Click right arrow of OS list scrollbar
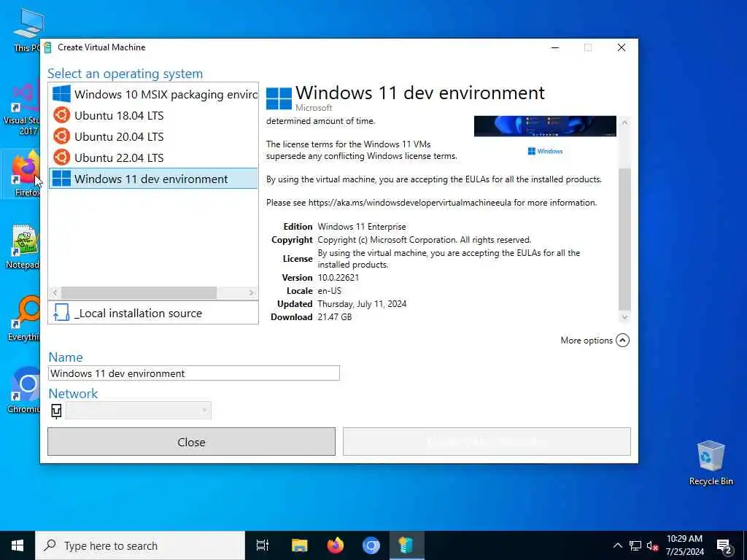Image resolution: width=747 pixels, height=560 pixels. (252, 292)
